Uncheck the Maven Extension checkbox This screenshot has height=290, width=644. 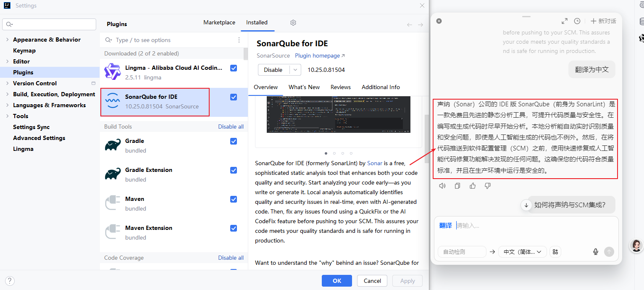[234, 228]
